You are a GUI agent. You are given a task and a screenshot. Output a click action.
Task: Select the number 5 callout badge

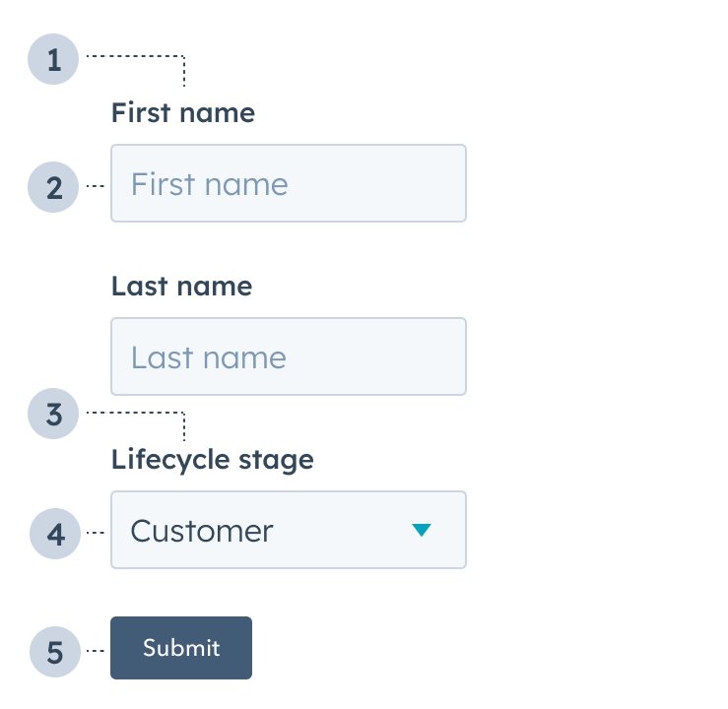pos(55,652)
